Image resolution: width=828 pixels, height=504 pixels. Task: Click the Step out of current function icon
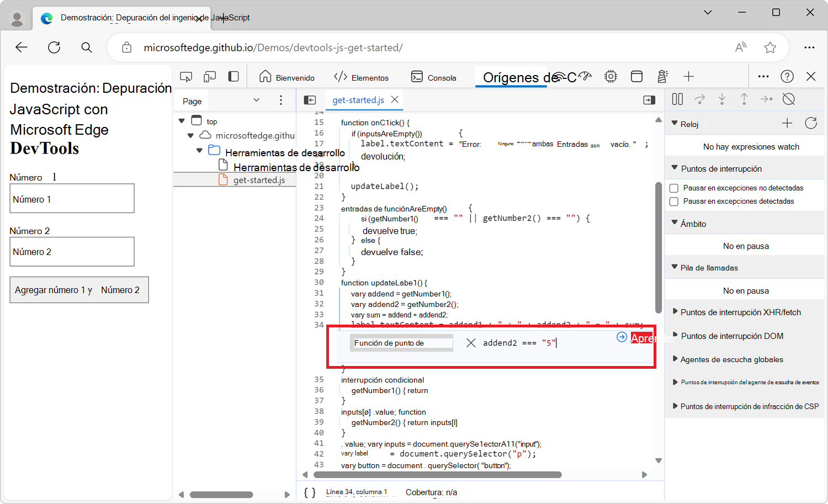coord(744,99)
